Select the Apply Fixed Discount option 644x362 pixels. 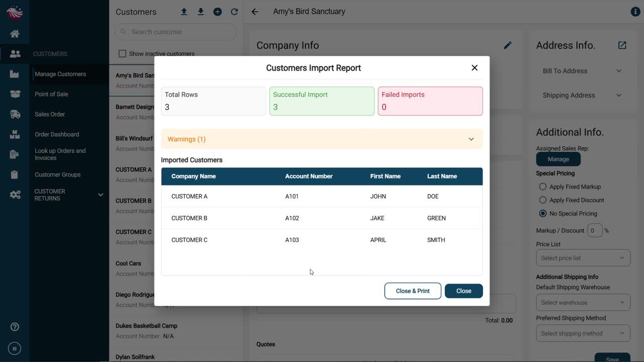pyautogui.click(x=543, y=200)
